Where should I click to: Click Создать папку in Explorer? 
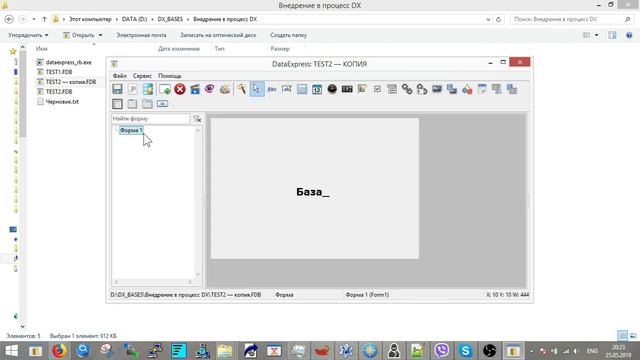point(289,35)
